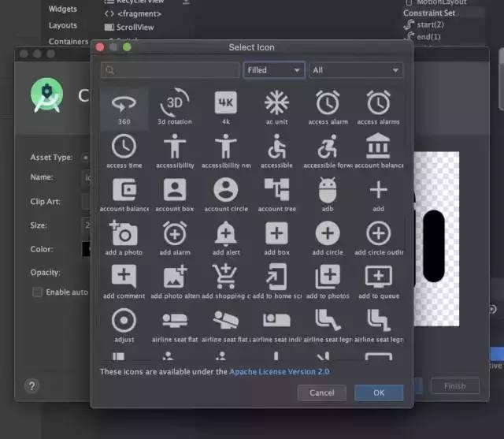The height and width of the screenshot is (439, 504).
Task: Select the airline seat individual suite icon
Action: coord(276,326)
